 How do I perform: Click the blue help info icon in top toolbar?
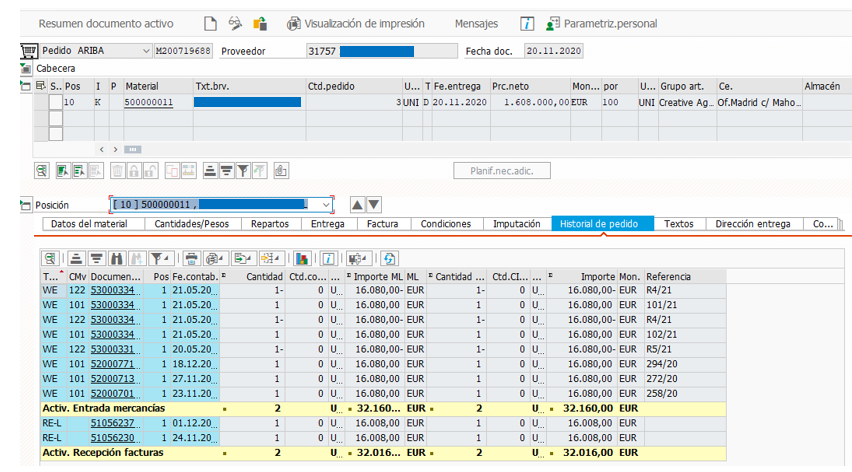pyautogui.click(x=527, y=23)
